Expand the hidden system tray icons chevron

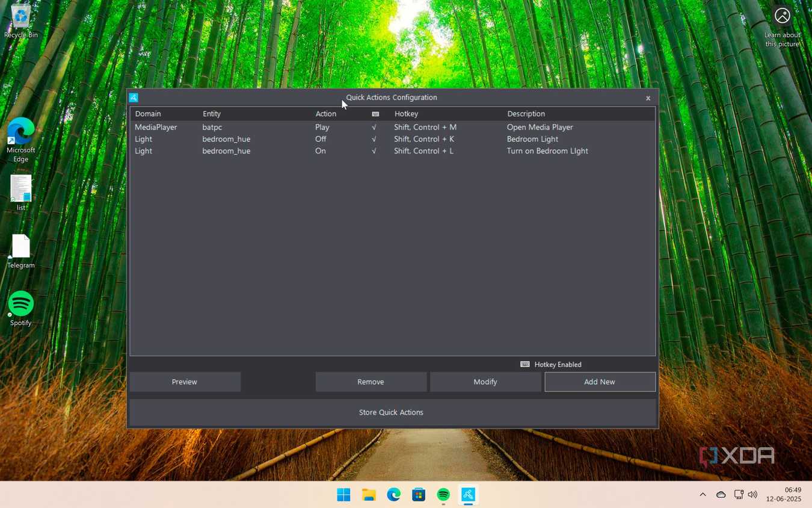coord(703,495)
